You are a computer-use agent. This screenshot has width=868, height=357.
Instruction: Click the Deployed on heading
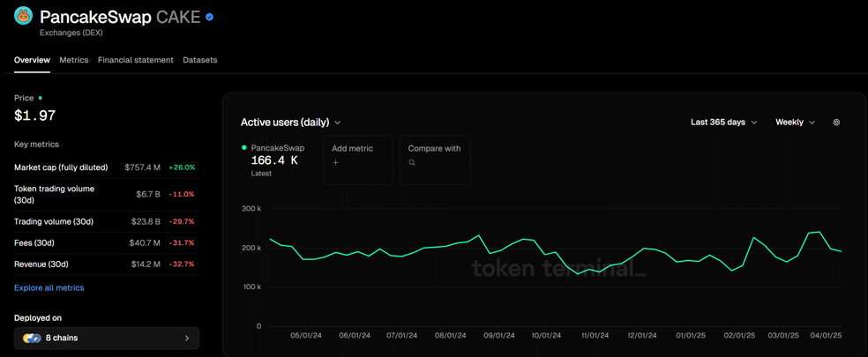38,318
